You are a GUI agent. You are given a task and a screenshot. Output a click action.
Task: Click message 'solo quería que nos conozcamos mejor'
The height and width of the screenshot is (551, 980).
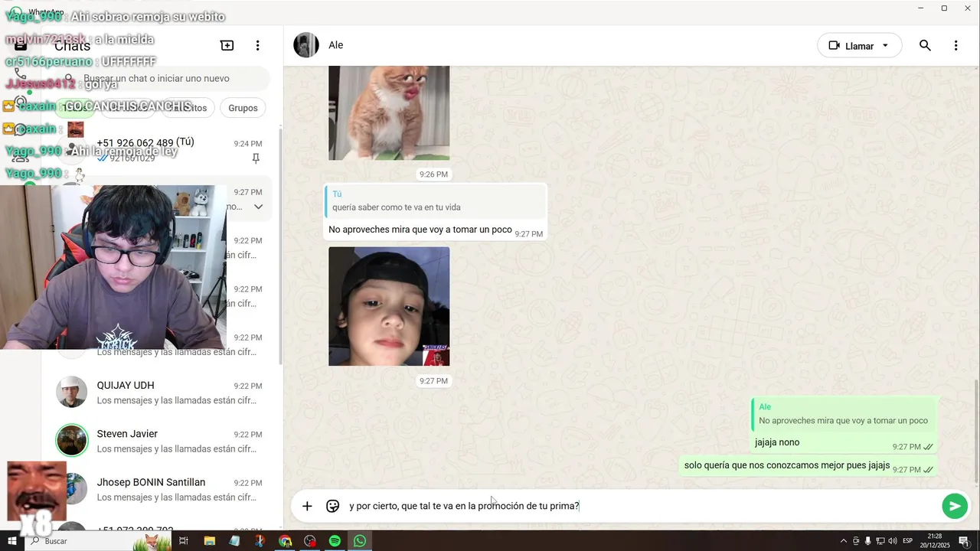(787, 465)
